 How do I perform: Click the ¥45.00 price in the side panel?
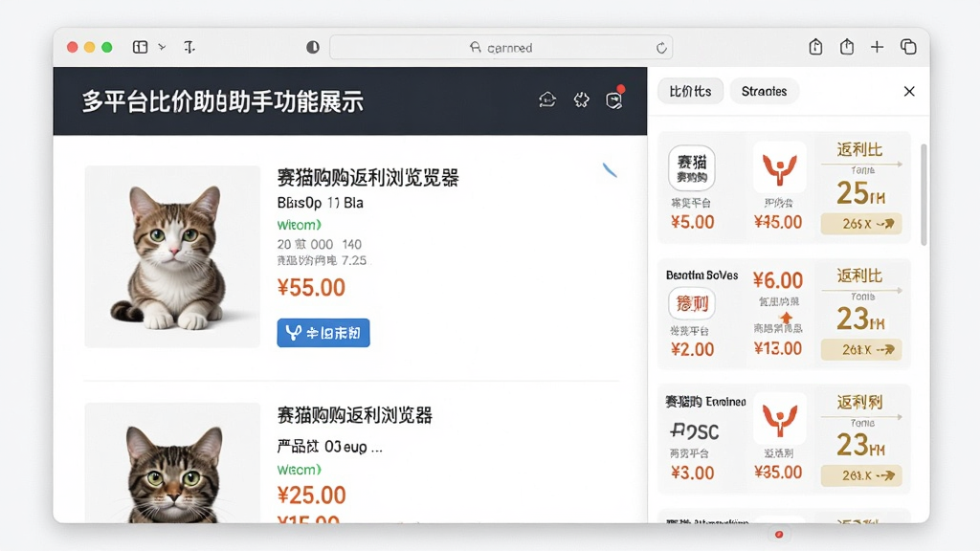click(x=777, y=222)
